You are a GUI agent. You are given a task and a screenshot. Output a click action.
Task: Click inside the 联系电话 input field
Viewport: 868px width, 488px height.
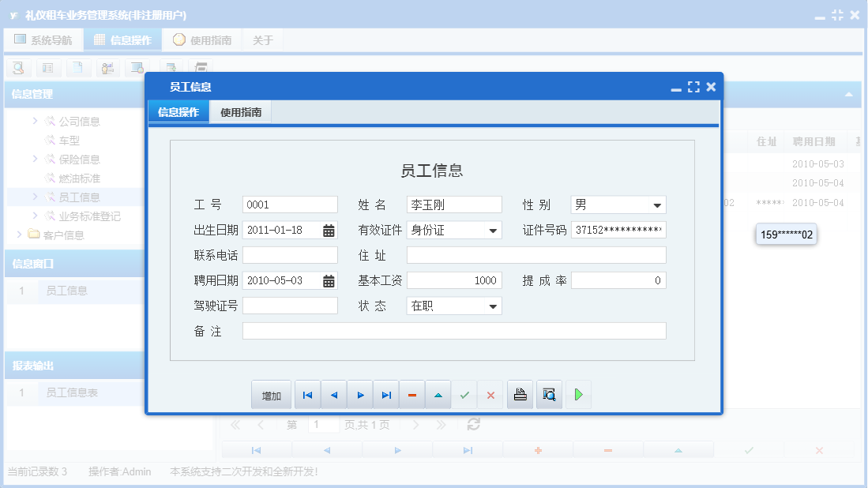coord(289,255)
